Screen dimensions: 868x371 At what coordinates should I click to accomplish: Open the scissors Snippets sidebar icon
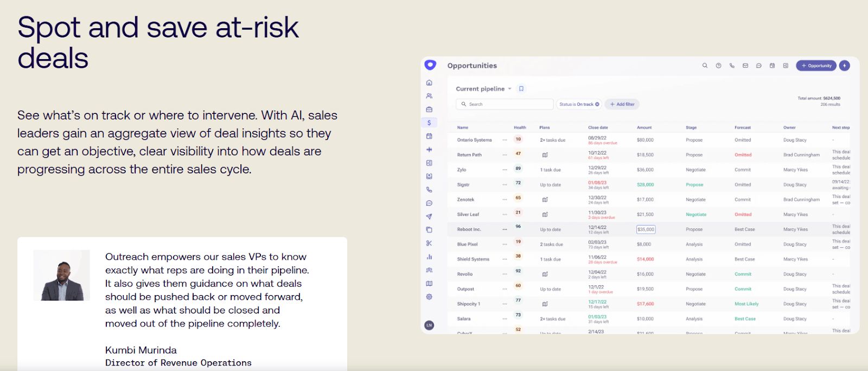429,244
